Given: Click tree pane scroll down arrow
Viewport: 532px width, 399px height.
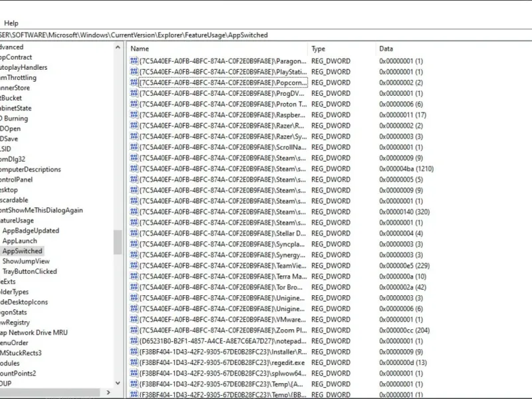Looking at the screenshot, I should pyautogui.click(x=118, y=383).
